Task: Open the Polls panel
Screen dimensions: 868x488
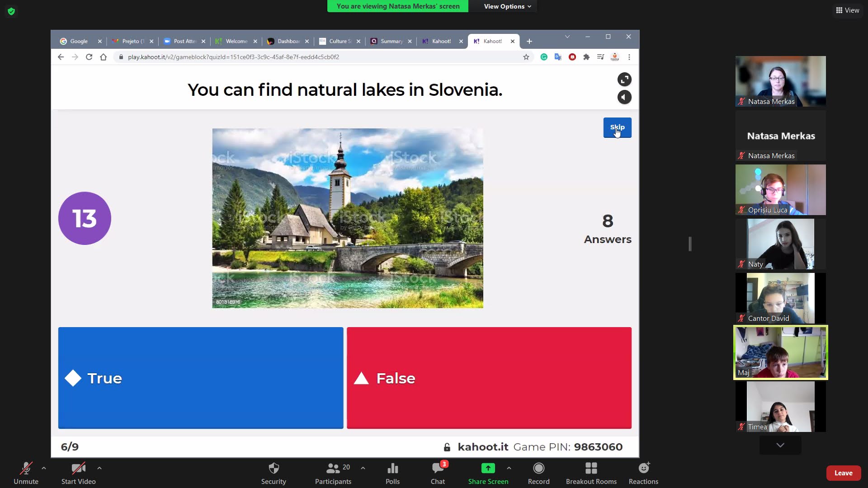Action: tap(392, 469)
